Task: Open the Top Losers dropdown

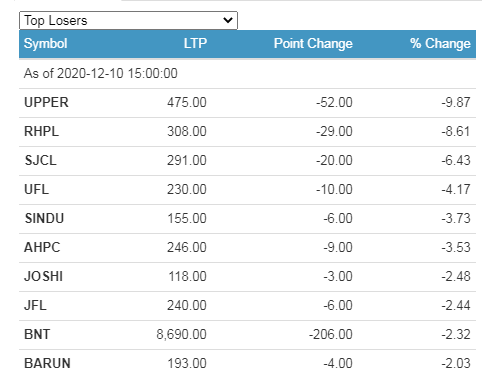Action: (x=128, y=20)
